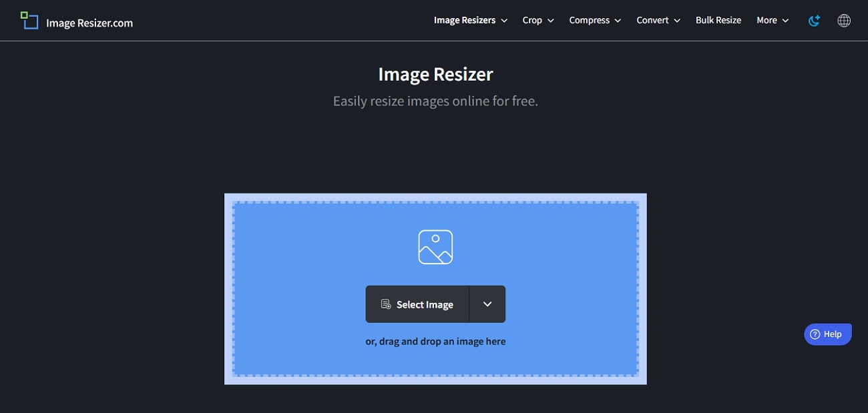Click the Image Resizer.com site name
Viewport: 868px width, 413px height.
point(89,23)
